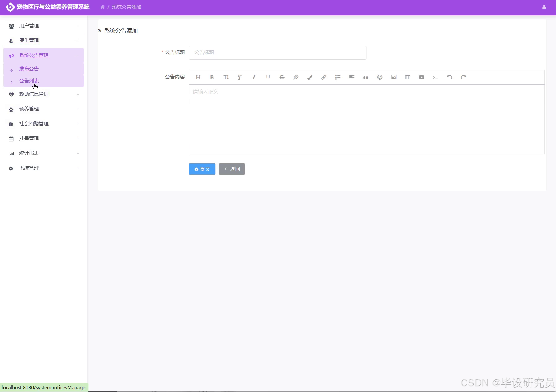The height and width of the screenshot is (392, 556).
Task: Click the 系统公告添加 breadcrumb text
Action: tap(126, 7)
